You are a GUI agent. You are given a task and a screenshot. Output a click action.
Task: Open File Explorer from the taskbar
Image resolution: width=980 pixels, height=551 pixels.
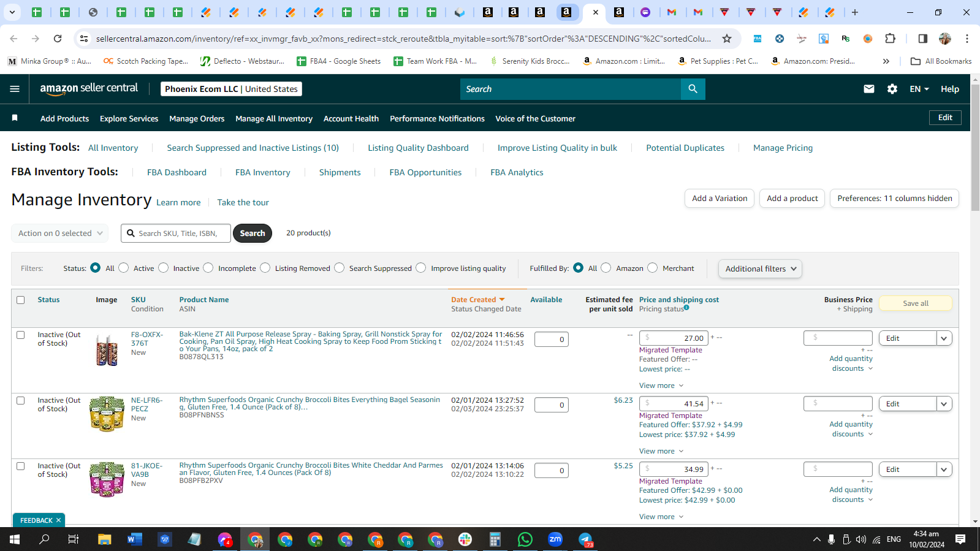point(105,539)
